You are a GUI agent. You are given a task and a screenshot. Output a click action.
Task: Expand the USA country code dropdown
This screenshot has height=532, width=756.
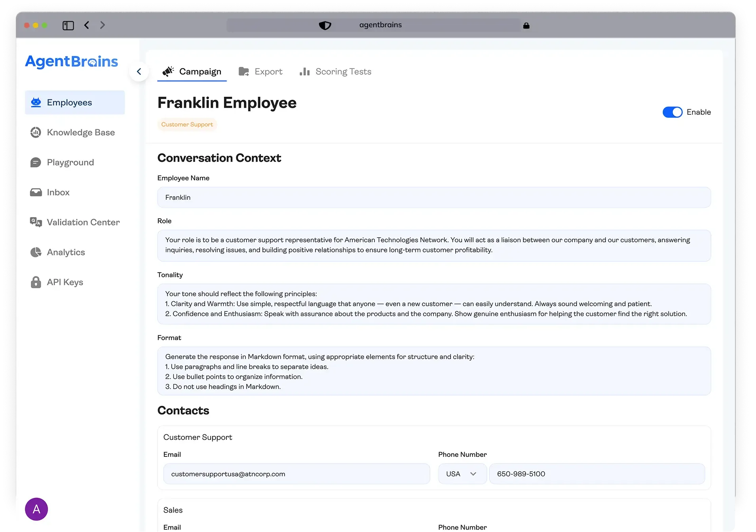462,474
